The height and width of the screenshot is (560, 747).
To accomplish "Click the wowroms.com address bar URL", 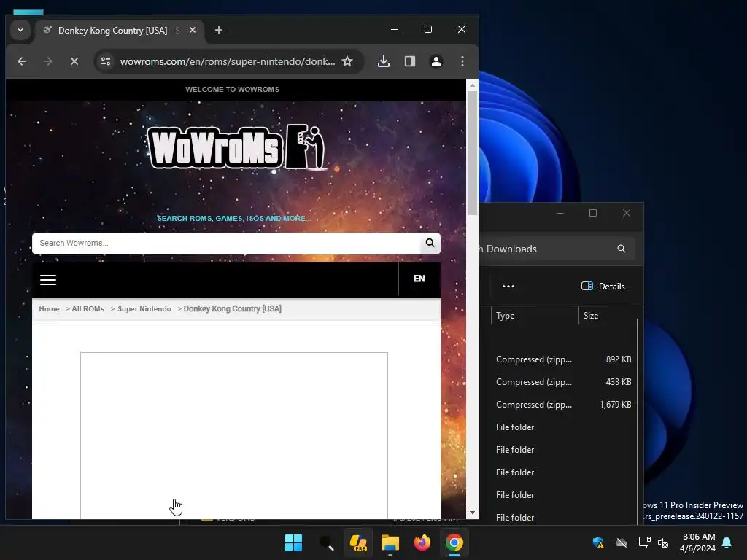I will click(x=228, y=61).
